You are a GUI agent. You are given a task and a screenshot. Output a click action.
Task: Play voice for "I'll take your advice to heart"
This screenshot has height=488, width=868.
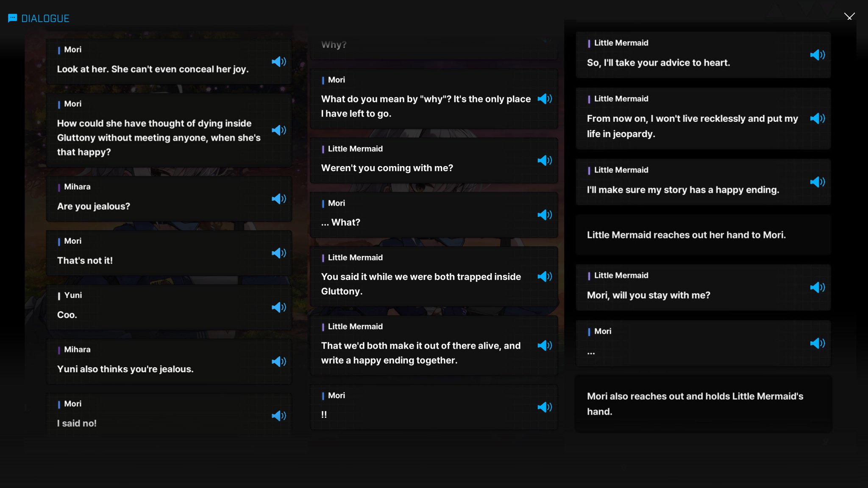coord(818,55)
